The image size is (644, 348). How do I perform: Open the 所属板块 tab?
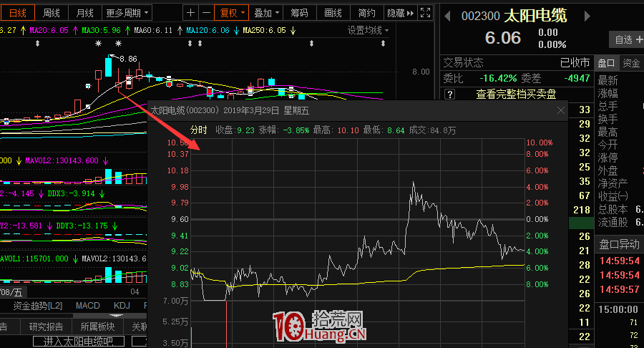coord(97,327)
